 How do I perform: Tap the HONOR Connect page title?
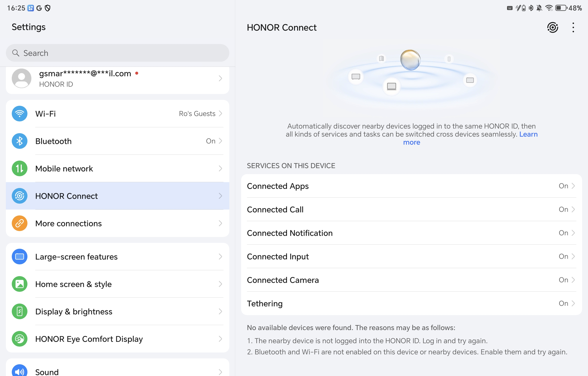tap(282, 28)
